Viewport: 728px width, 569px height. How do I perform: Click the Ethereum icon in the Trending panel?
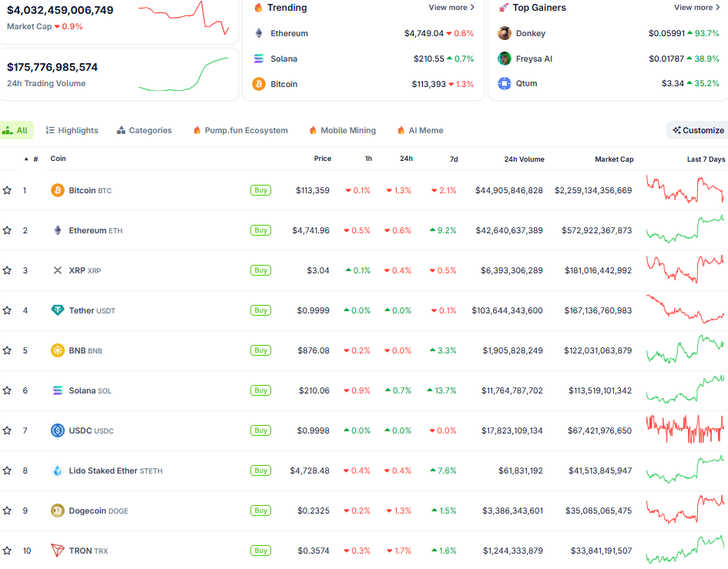pos(260,33)
